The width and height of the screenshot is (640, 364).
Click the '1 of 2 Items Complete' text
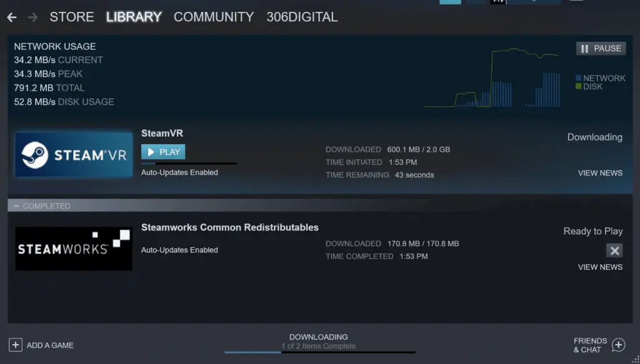click(318, 346)
